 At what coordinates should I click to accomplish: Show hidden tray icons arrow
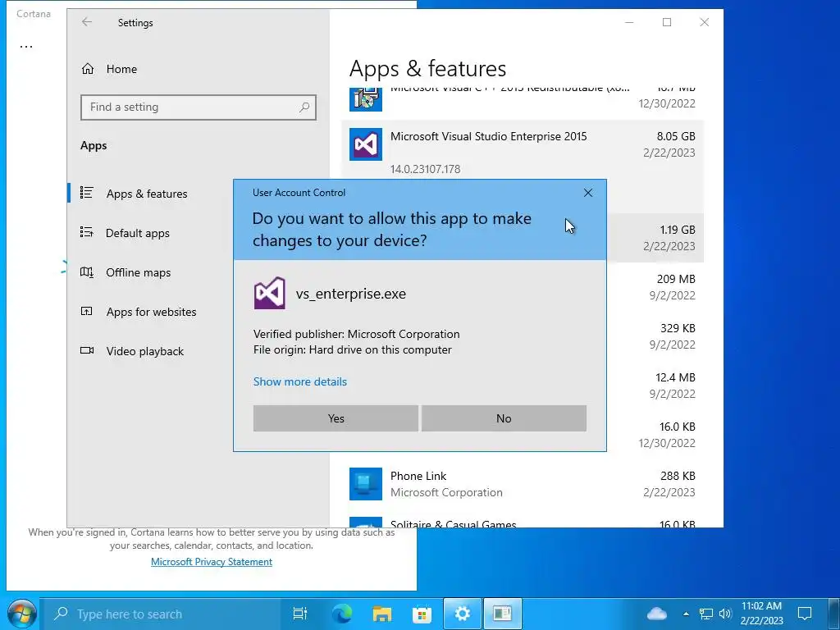click(x=686, y=614)
